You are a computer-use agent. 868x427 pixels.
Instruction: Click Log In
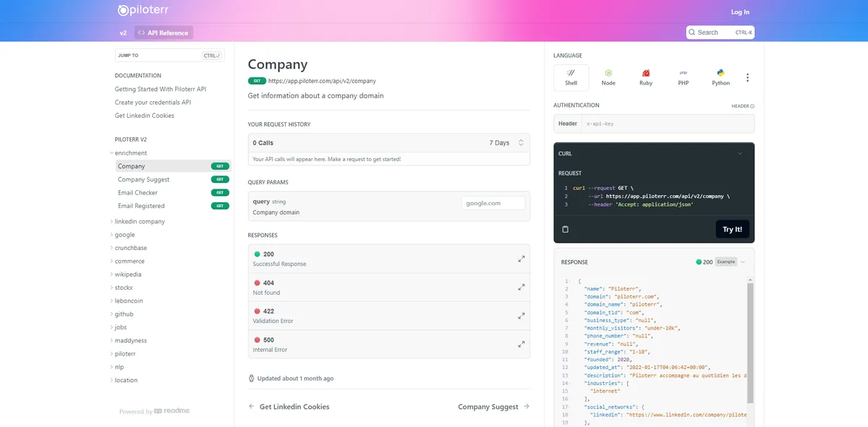pyautogui.click(x=740, y=12)
